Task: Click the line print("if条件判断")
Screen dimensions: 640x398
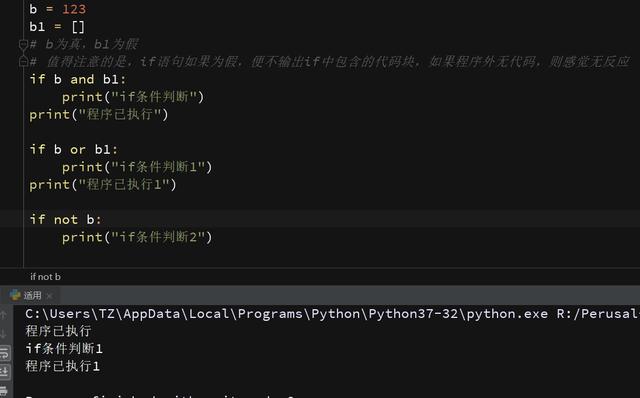Action: tap(133, 97)
